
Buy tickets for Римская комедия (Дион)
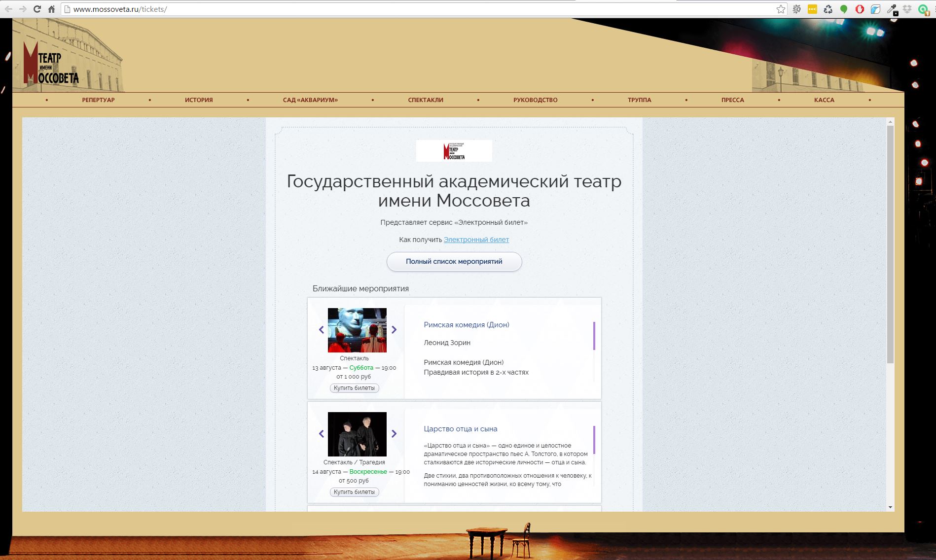pos(354,388)
